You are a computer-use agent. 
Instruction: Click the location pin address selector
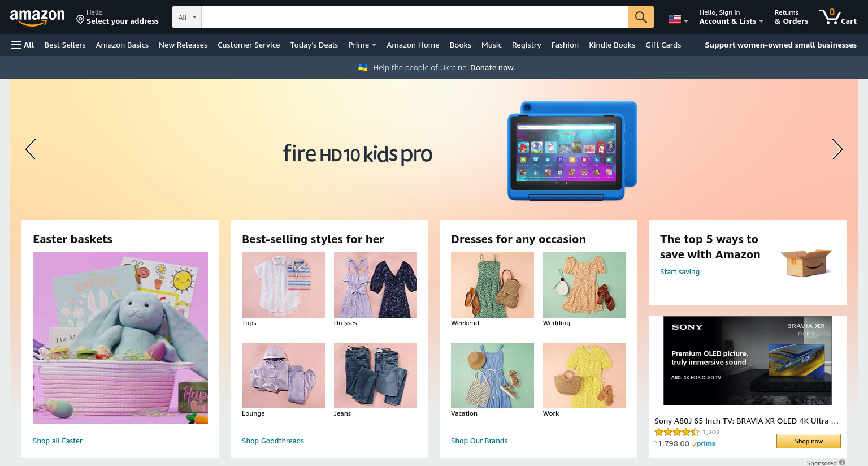pos(118,17)
